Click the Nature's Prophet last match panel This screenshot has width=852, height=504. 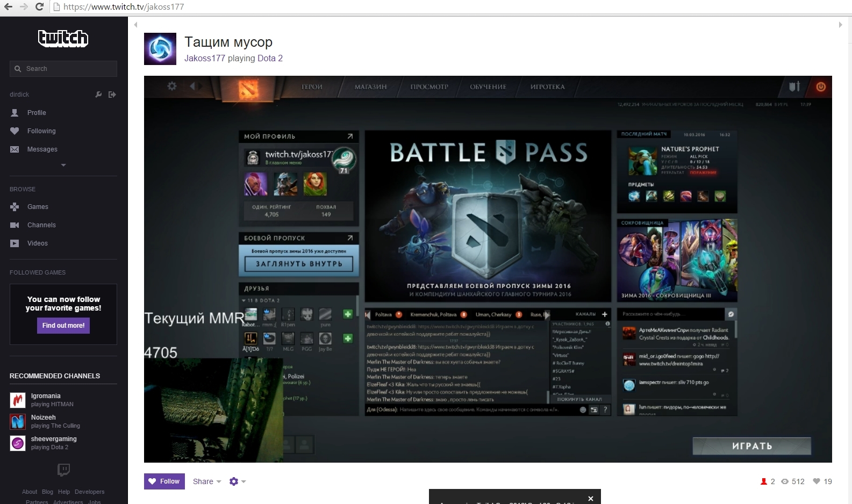pyautogui.click(x=677, y=172)
